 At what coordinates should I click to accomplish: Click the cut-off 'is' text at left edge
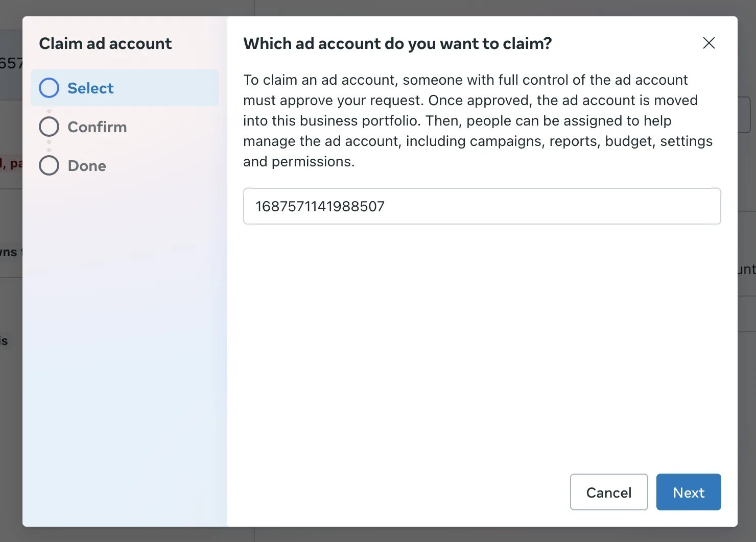(x=4, y=341)
